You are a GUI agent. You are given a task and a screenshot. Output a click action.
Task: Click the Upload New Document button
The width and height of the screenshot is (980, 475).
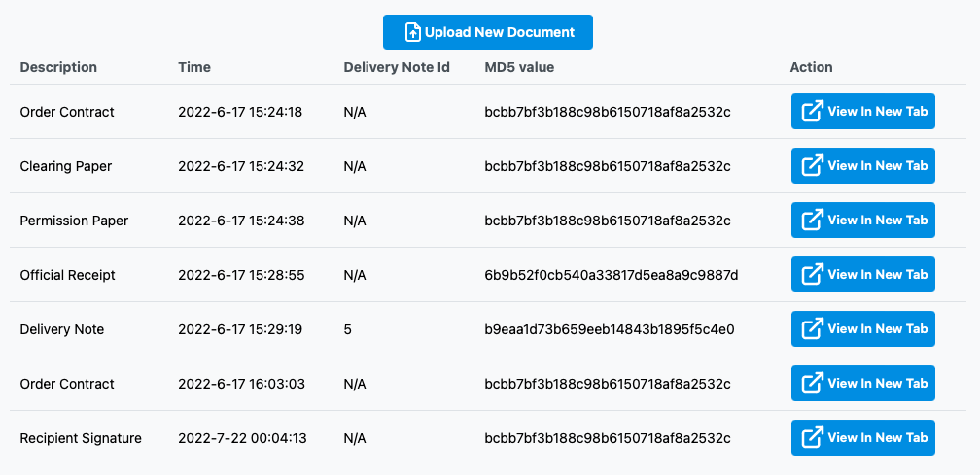pyautogui.click(x=487, y=32)
